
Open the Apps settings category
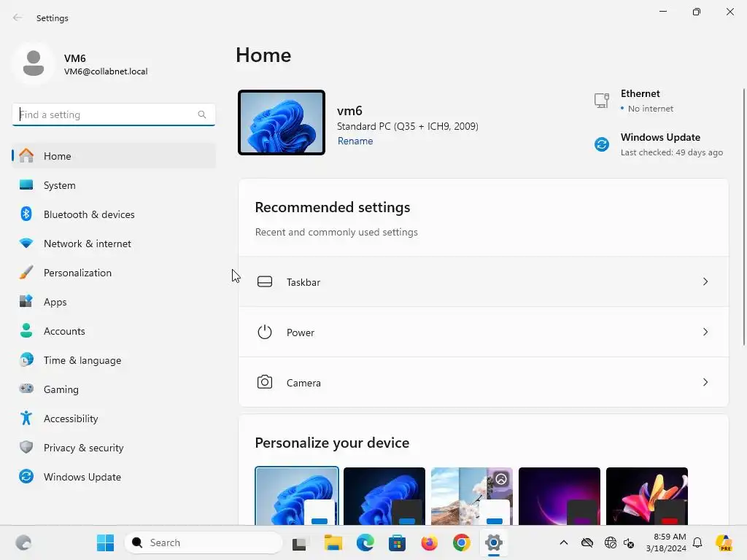pyautogui.click(x=114, y=302)
